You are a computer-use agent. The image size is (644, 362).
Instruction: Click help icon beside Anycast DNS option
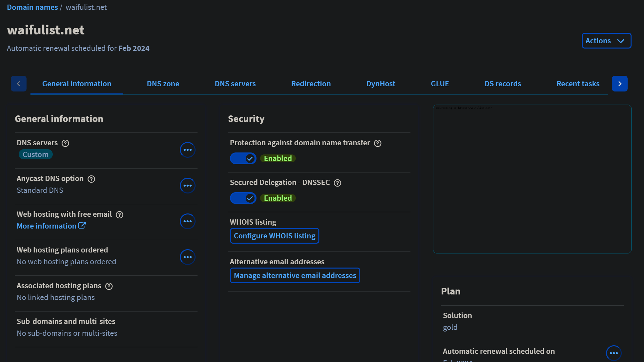pos(91,179)
